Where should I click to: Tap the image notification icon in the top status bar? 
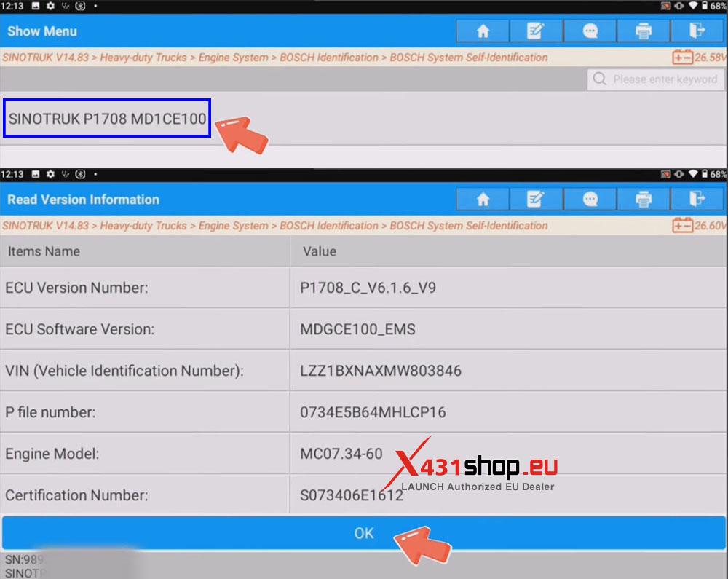[x=36, y=6]
